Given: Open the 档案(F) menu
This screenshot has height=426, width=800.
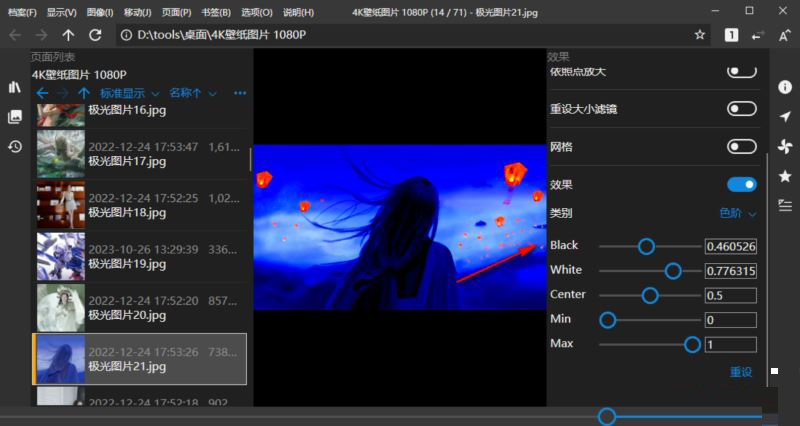Looking at the screenshot, I should point(22,12).
